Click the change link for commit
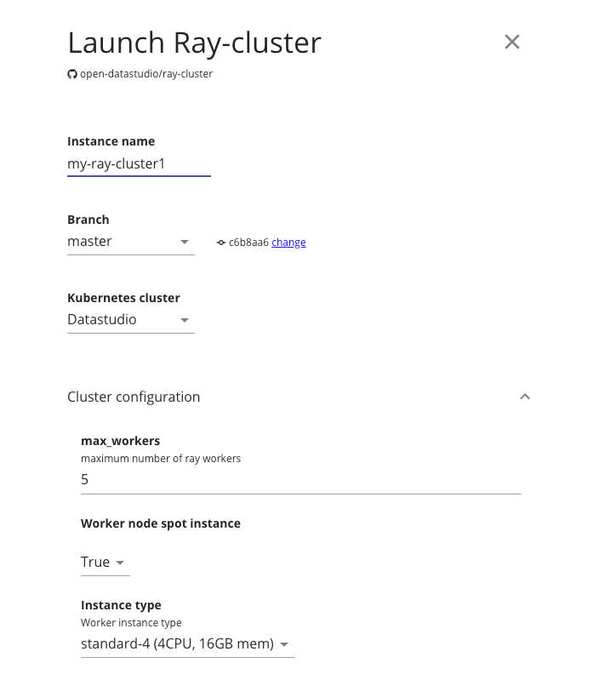This screenshot has height=680, width=616. [288, 242]
